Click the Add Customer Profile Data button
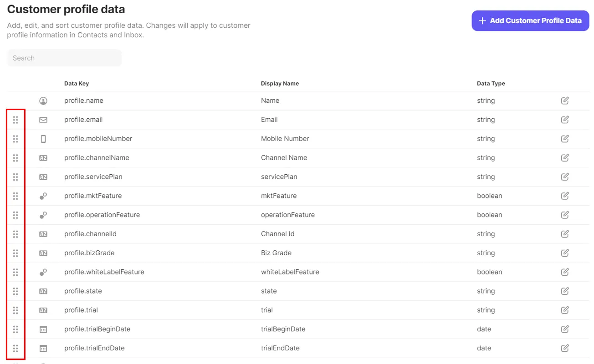 [530, 21]
